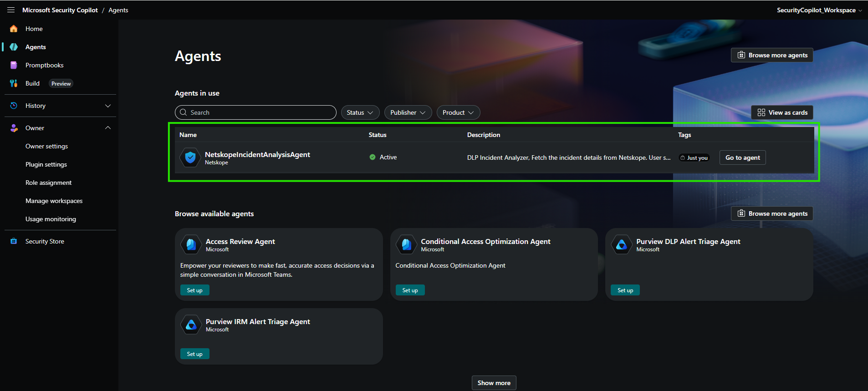Click the Access Review Agent title

click(240, 242)
